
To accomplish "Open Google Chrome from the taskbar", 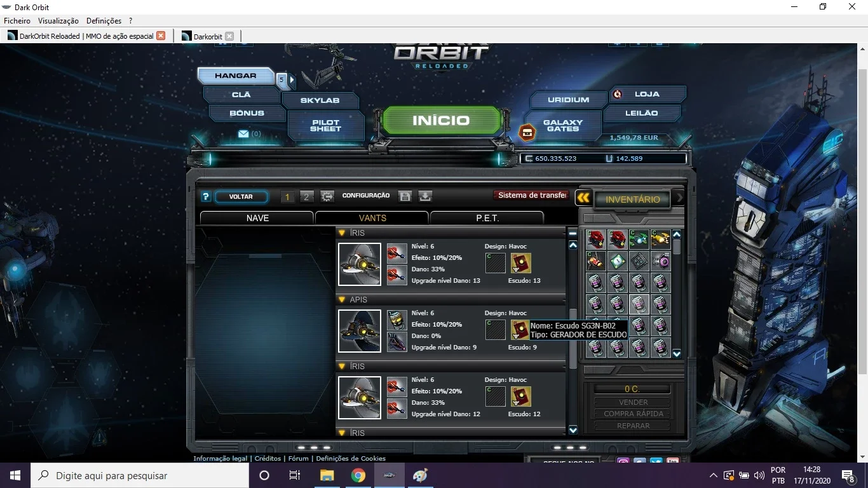I will [x=358, y=475].
